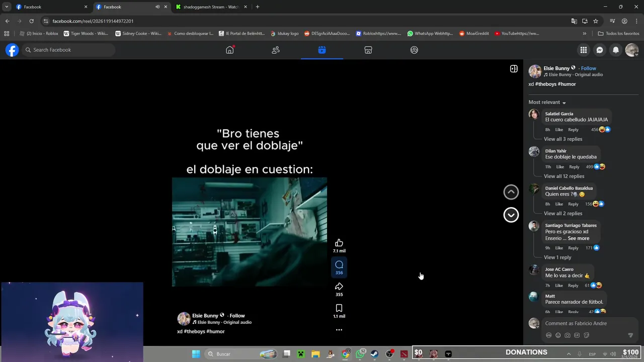Follow Elsie Bunny in the side panel
Screen dimensions: 644x362
[588, 68]
